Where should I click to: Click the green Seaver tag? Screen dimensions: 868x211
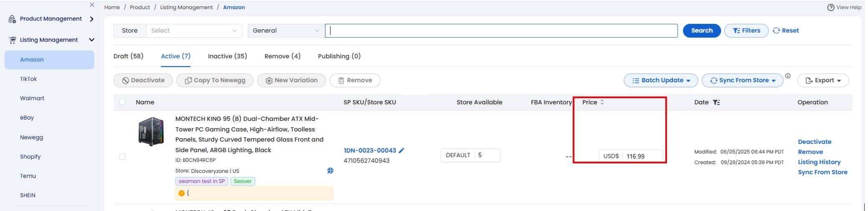point(242,181)
